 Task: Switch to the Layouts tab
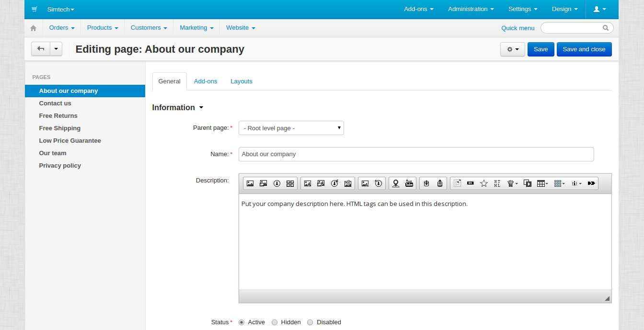pos(241,81)
